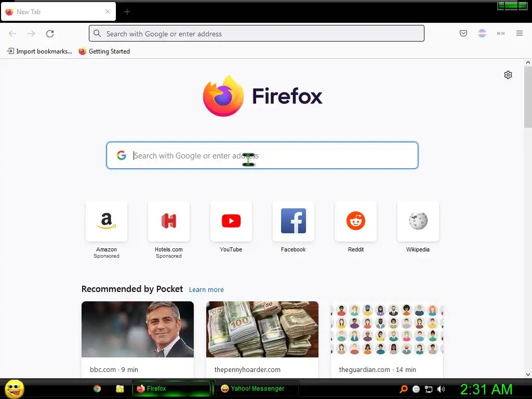Switch to Firefox taskbar button
The height and width of the screenshot is (399, 532).
[x=171, y=389]
